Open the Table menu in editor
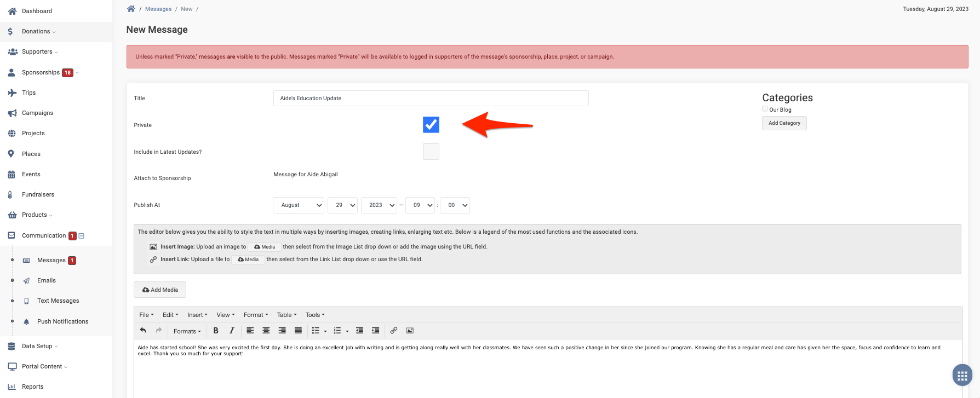Viewport: 980px width, 398px height. (286, 315)
